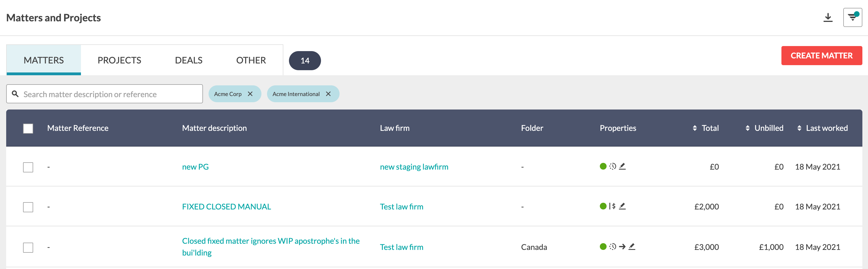Check the box for new PG row

click(x=28, y=167)
